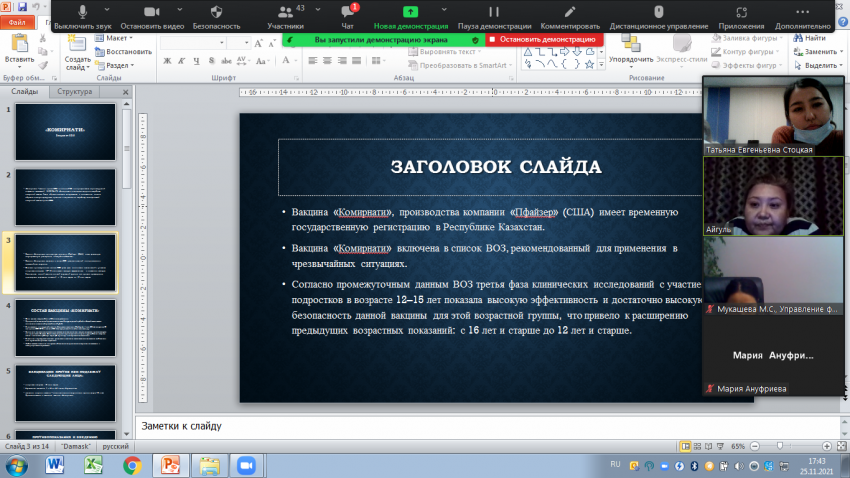Select slide 5 thumbnail
The width and height of the screenshot is (850, 478).
65,393
